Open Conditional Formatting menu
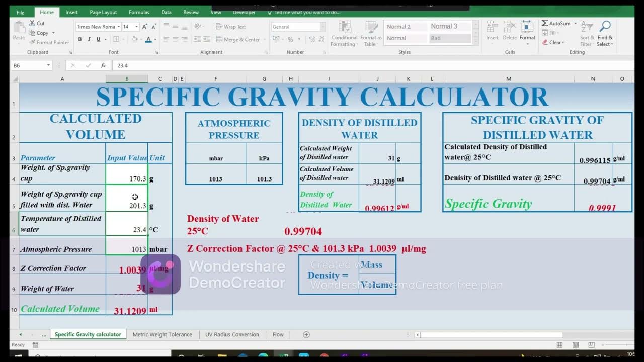 tap(345, 34)
